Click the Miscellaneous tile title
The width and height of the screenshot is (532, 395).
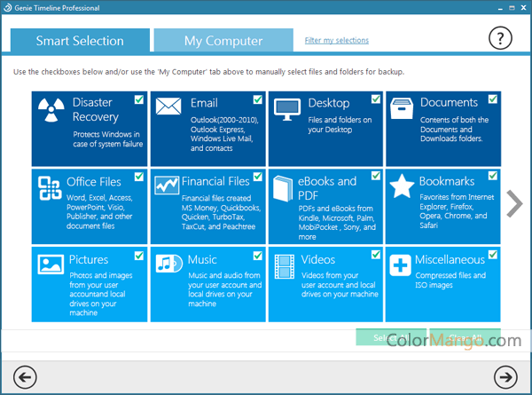450,259
